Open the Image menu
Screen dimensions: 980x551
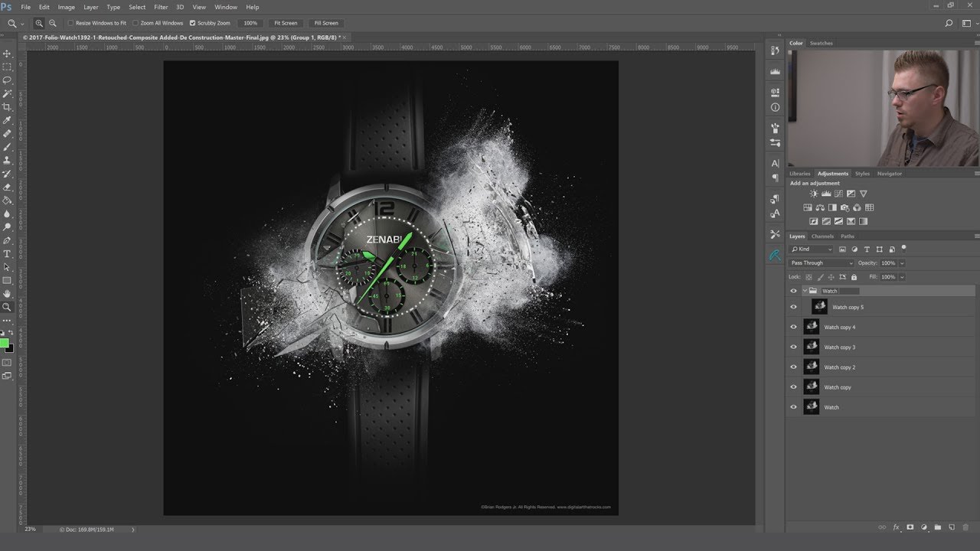click(67, 7)
